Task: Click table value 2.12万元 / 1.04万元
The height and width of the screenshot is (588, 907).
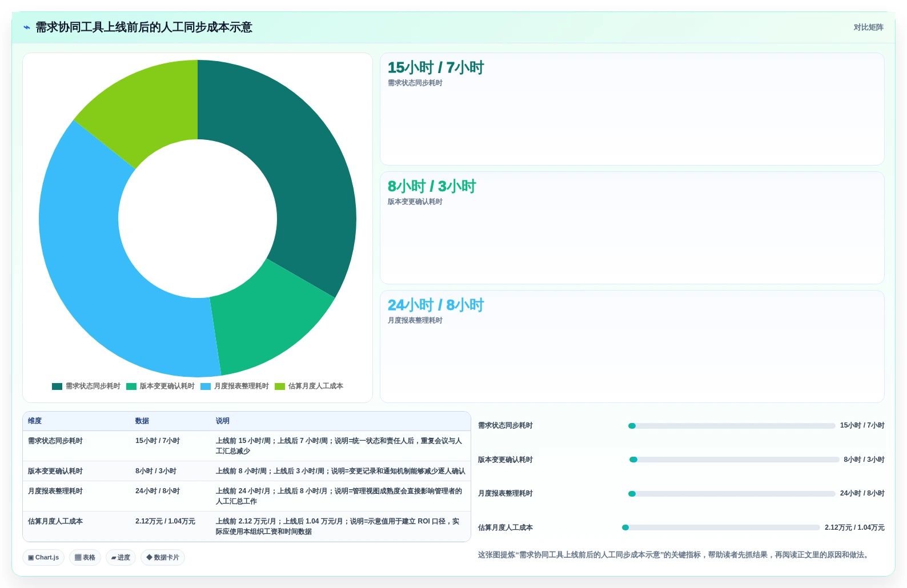Action: (x=165, y=521)
